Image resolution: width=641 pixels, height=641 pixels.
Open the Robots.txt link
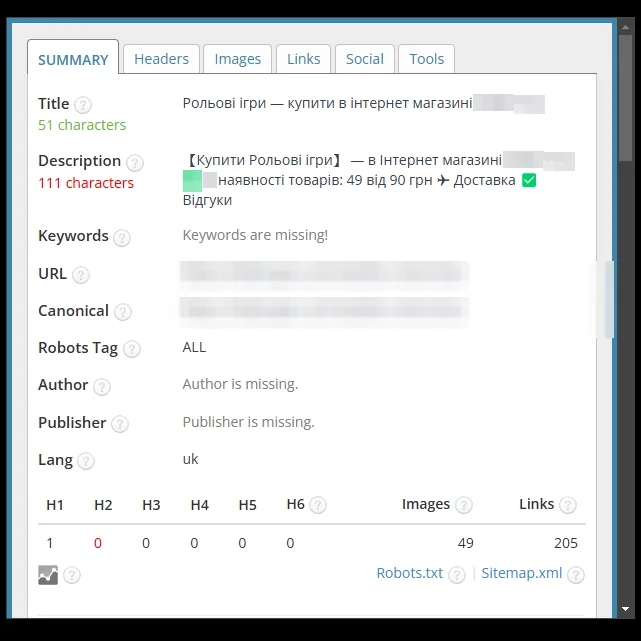[410, 573]
